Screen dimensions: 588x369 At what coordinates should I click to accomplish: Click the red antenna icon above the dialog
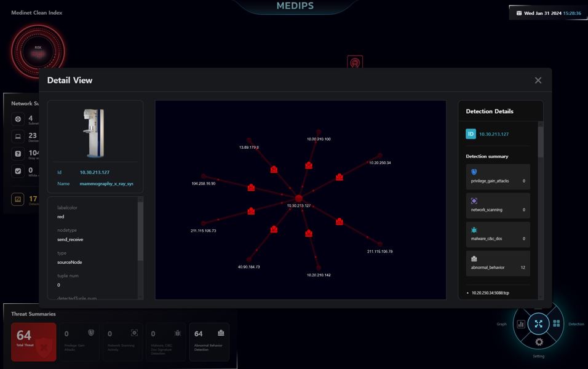355,62
